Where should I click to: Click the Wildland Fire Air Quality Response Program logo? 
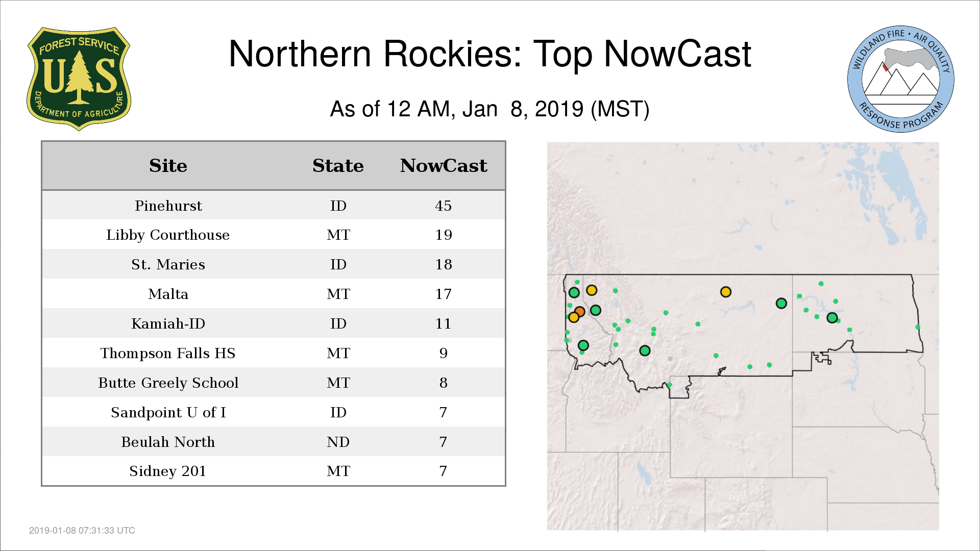click(x=900, y=79)
